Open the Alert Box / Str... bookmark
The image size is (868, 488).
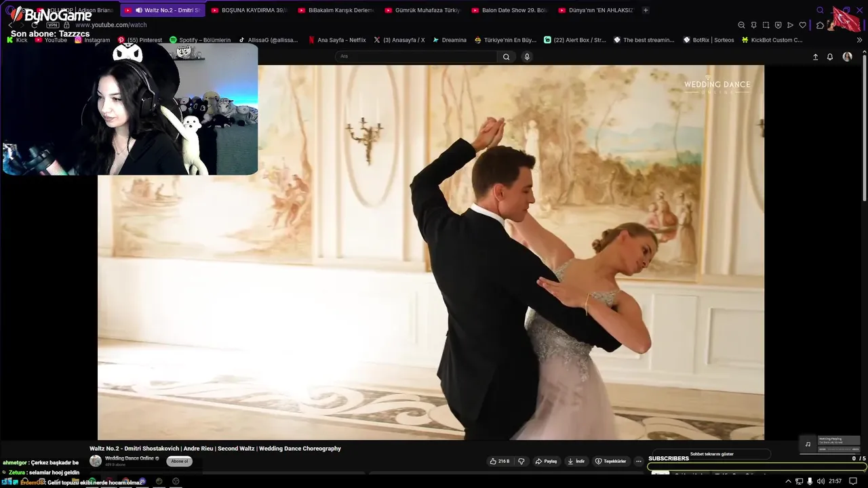pyautogui.click(x=575, y=40)
